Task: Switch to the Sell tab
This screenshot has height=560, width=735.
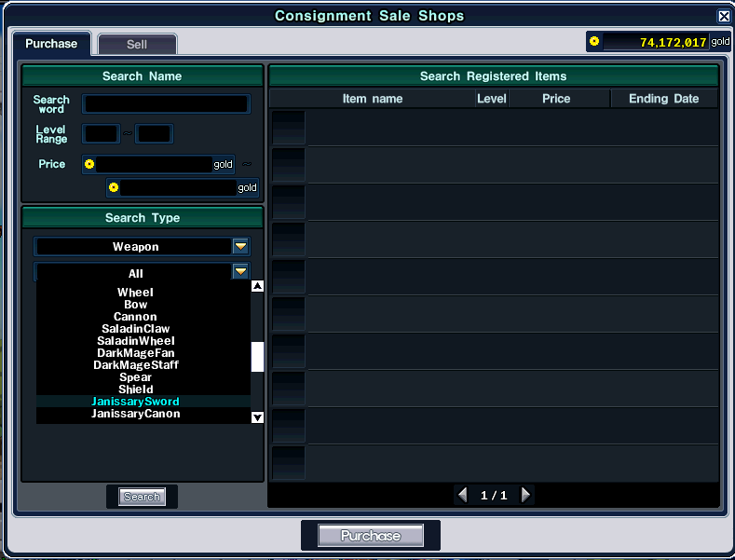Action: pos(137,45)
